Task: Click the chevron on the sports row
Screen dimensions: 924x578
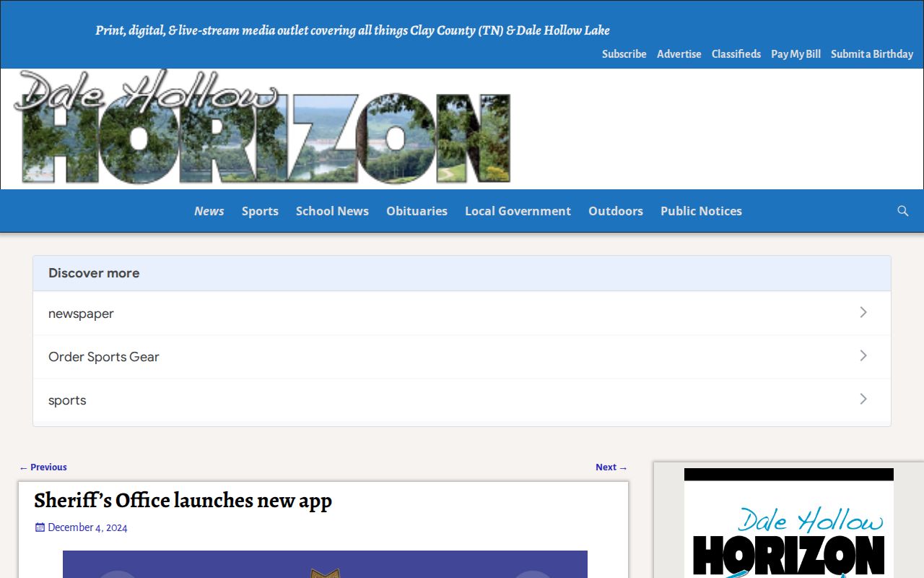Action: (x=863, y=399)
